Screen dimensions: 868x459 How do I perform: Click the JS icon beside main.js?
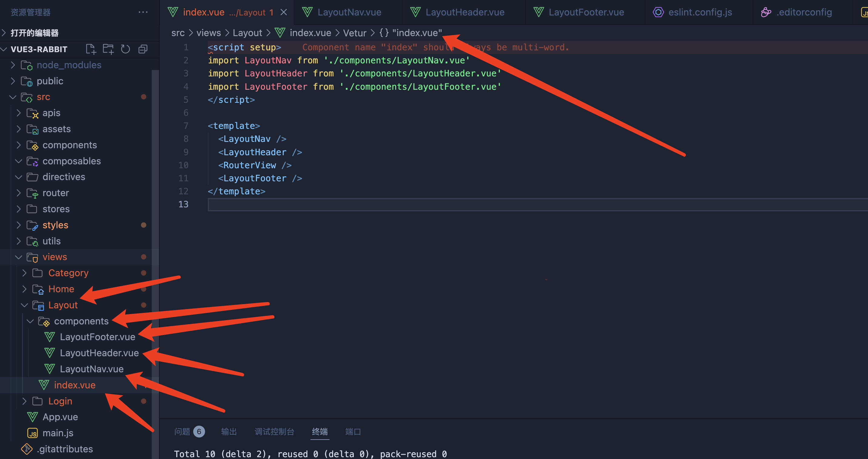click(x=32, y=433)
